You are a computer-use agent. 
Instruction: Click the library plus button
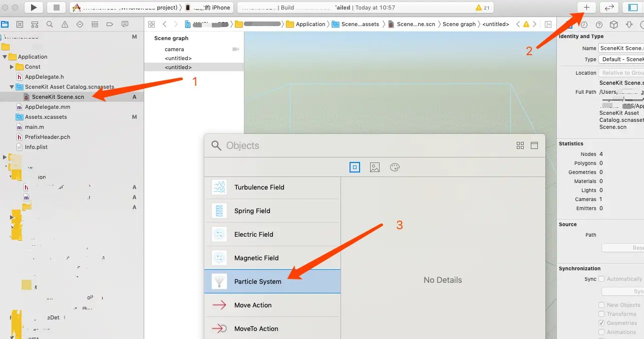pyautogui.click(x=586, y=8)
